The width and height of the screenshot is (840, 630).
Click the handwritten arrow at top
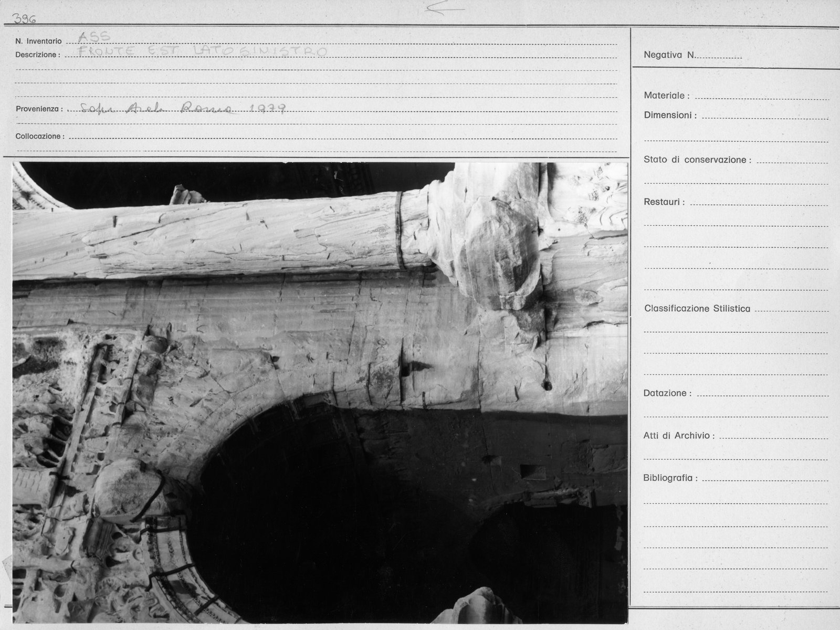point(444,9)
